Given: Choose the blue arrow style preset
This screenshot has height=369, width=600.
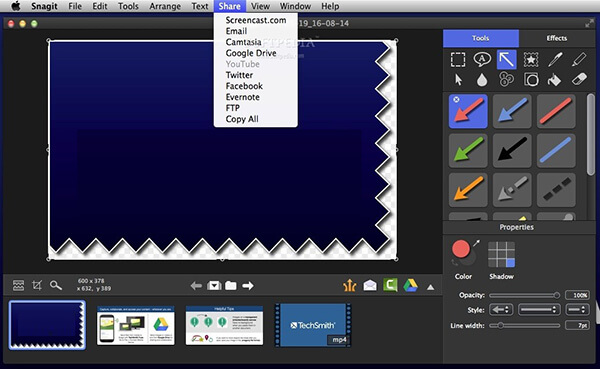Looking at the screenshot, I should coord(512,111).
